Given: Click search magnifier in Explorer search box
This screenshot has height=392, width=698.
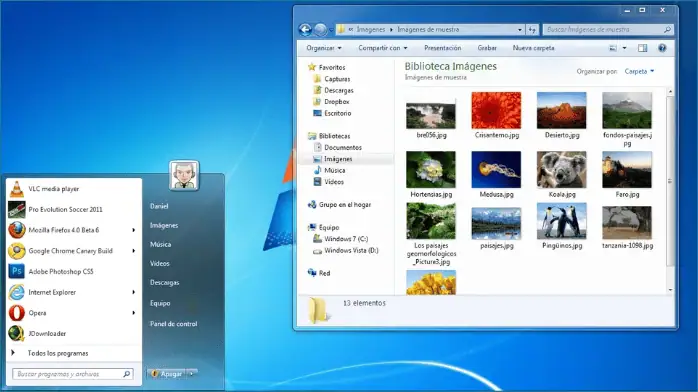Looking at the screenshot, I should (x=667, y=29).
